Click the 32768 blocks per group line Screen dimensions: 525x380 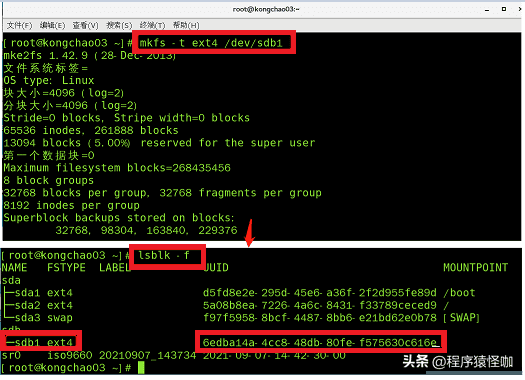(162, 193)
